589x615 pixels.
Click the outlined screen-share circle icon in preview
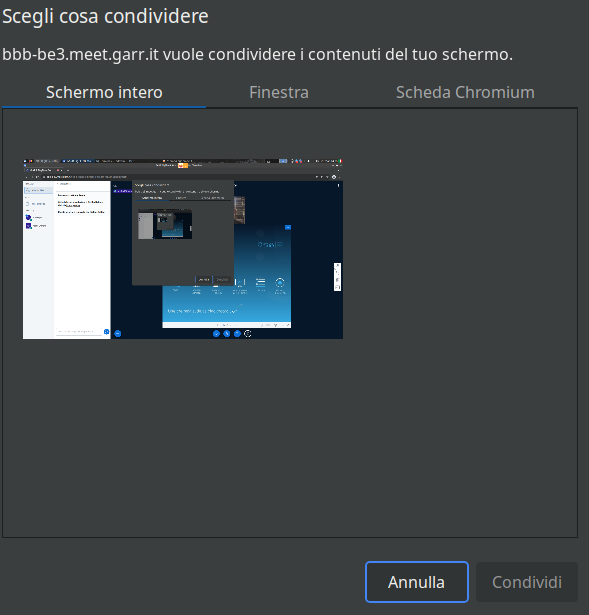(247, 333)
